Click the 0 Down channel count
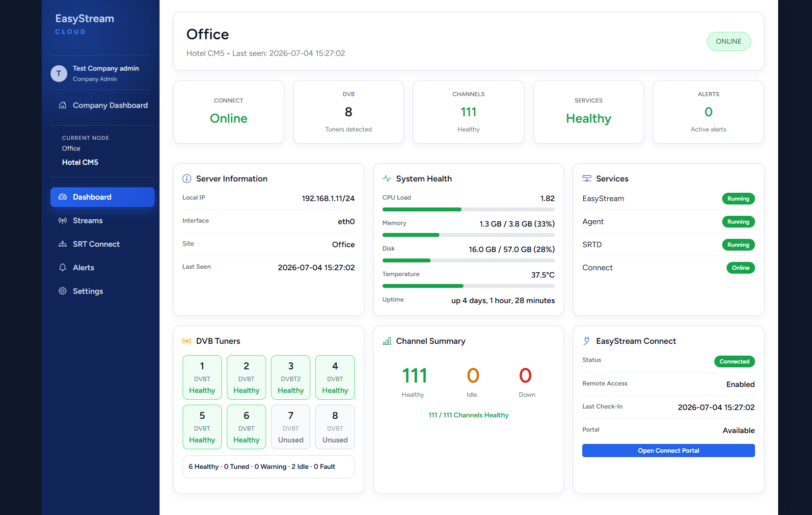 525,376
